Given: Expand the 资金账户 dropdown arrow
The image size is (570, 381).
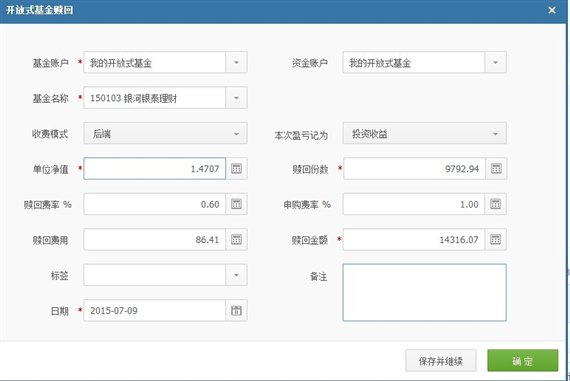Looking at the screenshot, I should click(x=495, y=63).
